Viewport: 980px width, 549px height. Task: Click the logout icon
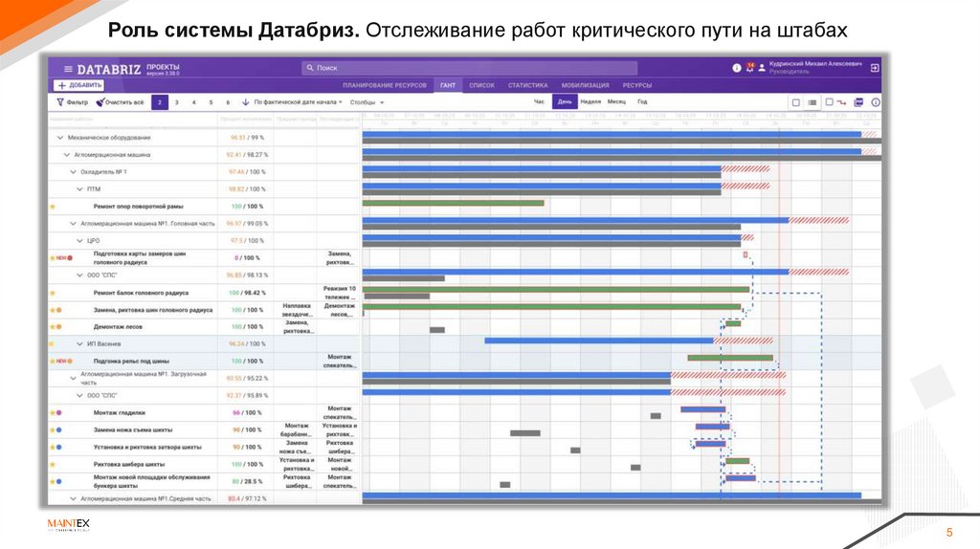click(875, 68)
